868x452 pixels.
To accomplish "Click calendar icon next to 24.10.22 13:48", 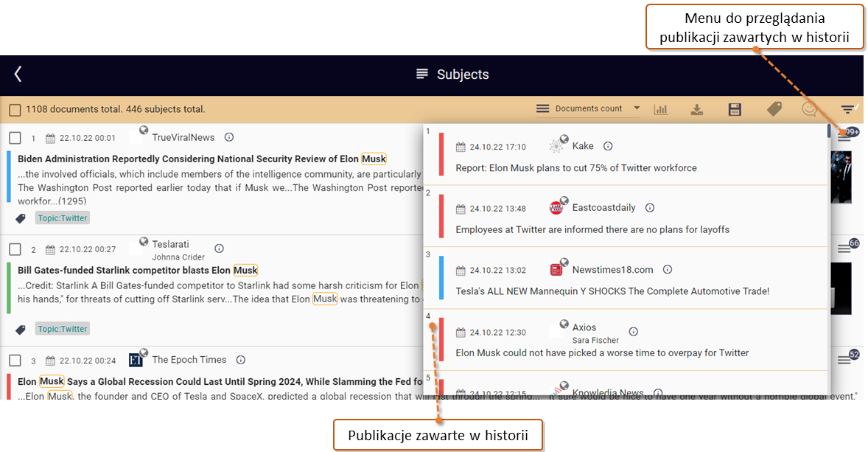I will pos(461,209).
